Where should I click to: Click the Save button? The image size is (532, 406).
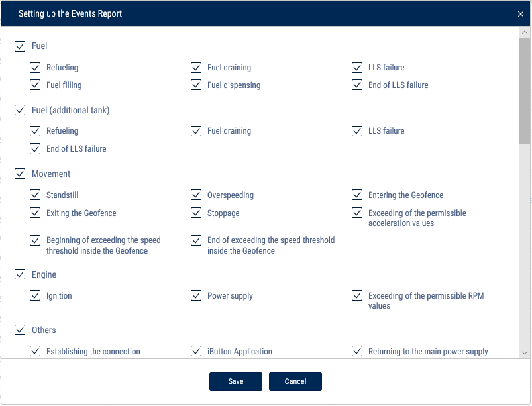235,381
